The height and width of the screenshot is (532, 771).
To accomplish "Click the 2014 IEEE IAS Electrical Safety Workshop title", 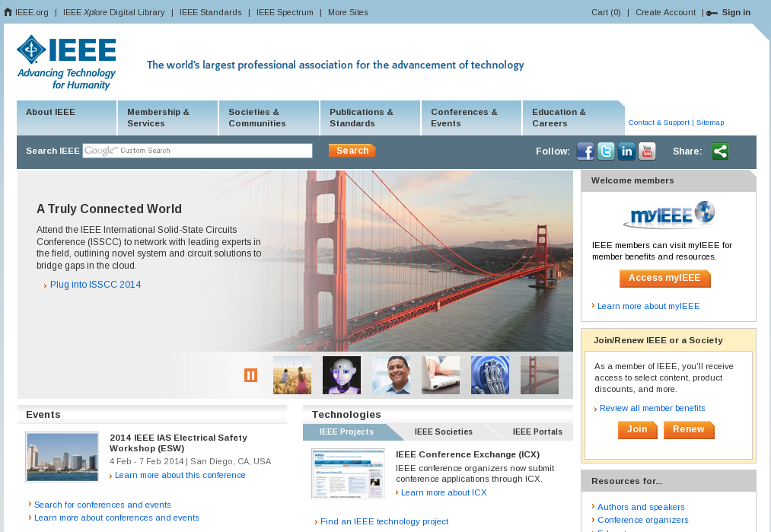I will click(179, 443).
